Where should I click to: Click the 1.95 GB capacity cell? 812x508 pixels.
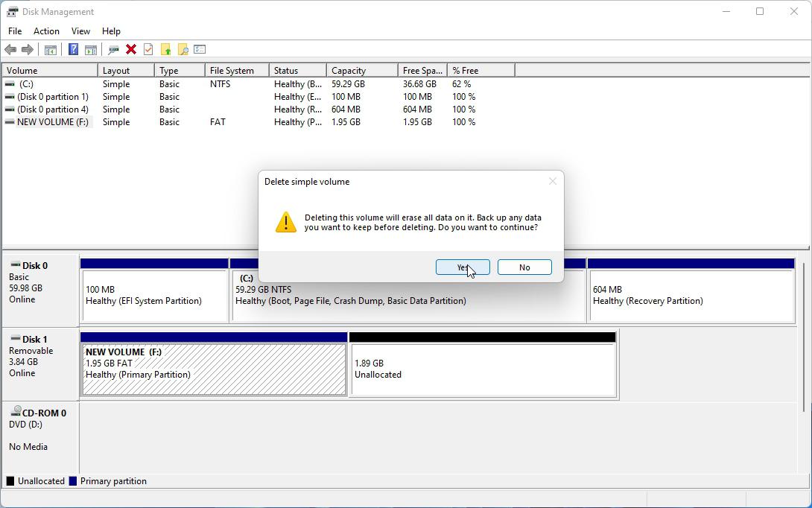tap(346, 122)
